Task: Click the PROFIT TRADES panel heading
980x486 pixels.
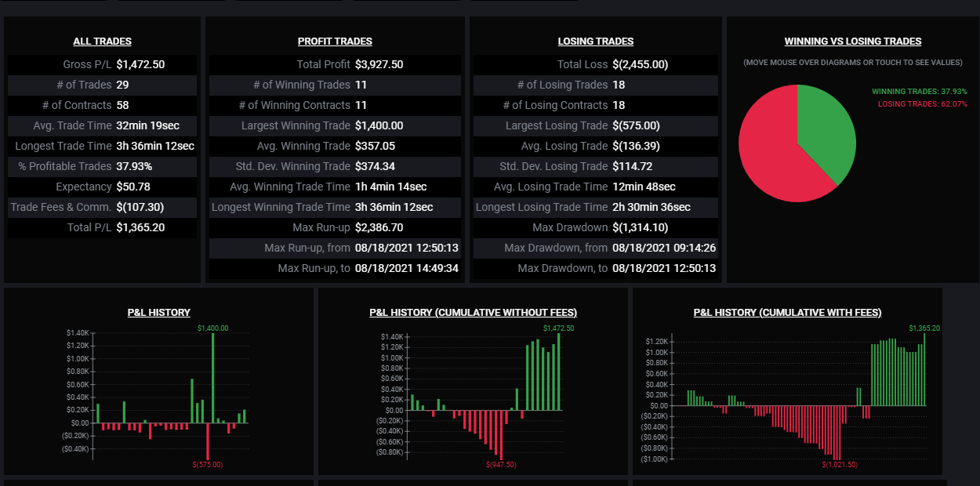Action: click(335, 42)
